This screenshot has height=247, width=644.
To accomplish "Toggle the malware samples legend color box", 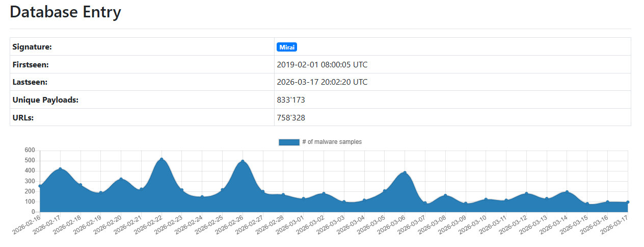I will click(288, 142).
